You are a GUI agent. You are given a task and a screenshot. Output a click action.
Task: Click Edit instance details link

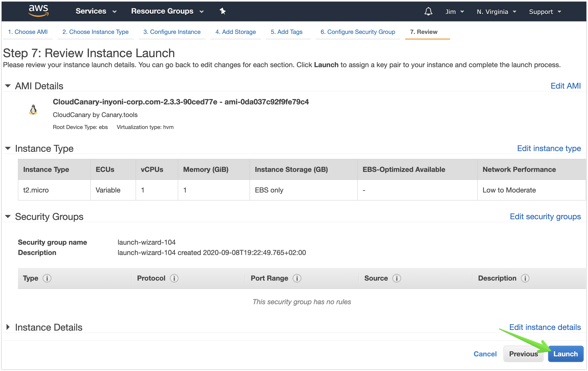[545, 327]
